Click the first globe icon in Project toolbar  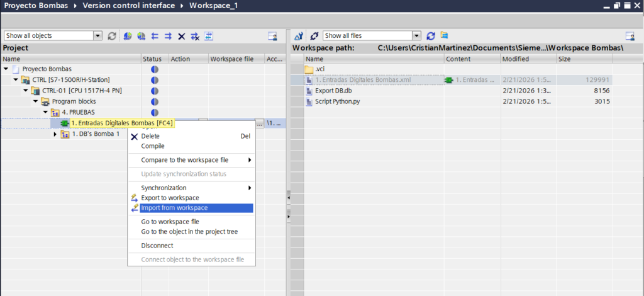[x=128, y=36]
